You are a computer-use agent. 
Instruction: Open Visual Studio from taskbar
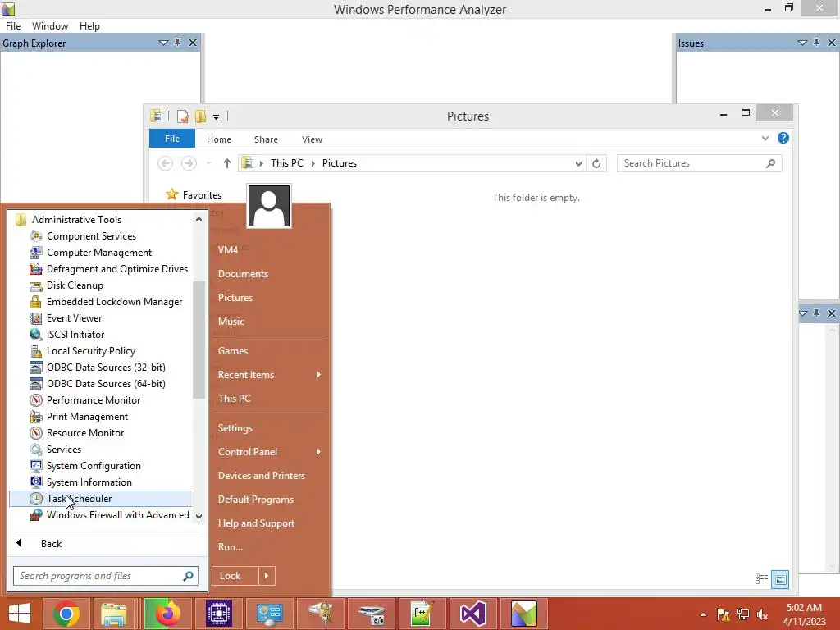472,614
